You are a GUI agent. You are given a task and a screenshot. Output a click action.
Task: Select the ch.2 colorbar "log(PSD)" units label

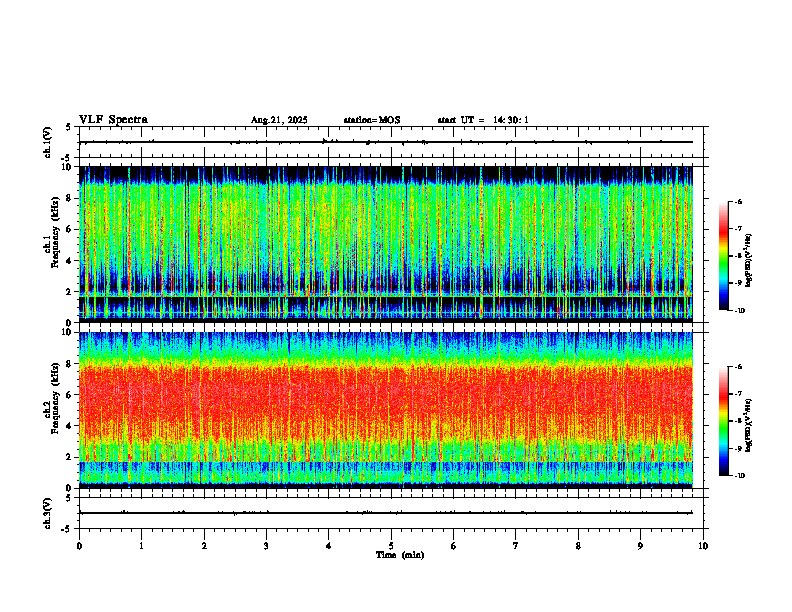coord(748,425)
